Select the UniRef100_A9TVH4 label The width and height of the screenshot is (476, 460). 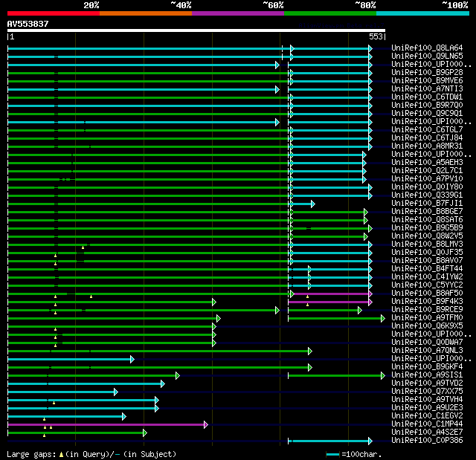coord(427,400)
